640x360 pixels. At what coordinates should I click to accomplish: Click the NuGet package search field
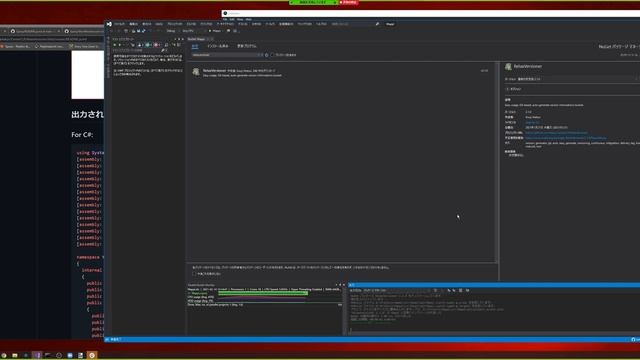coord(225,55)
